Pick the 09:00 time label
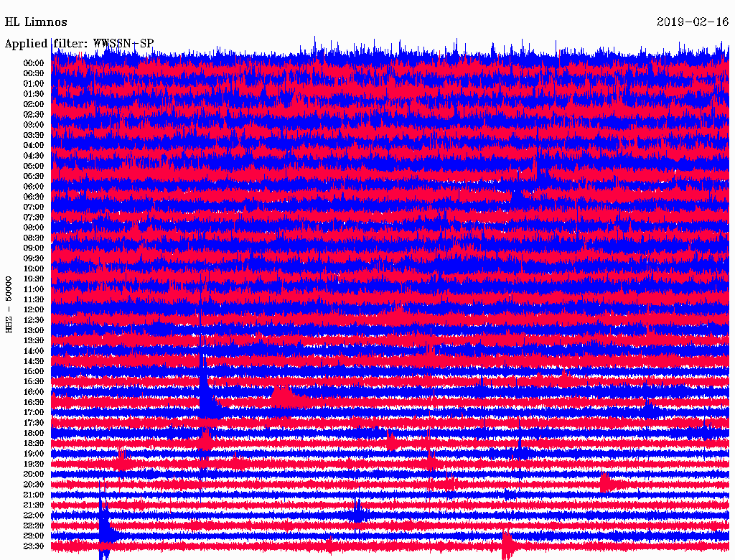 (33, 248)
